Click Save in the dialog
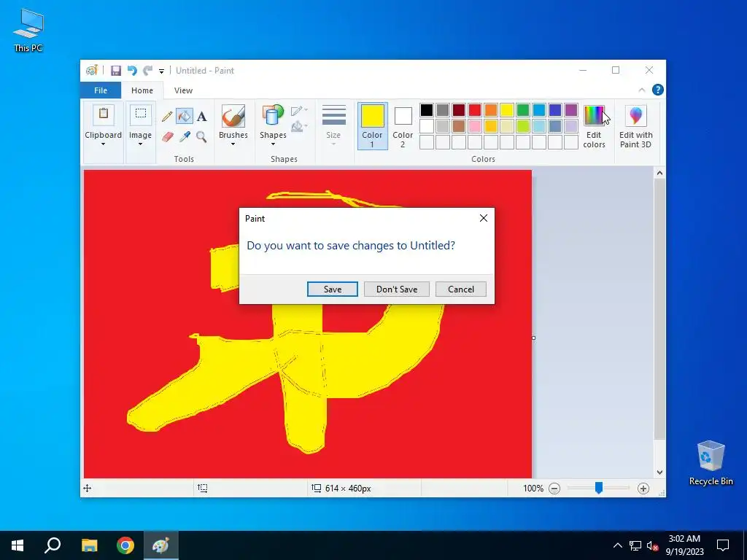This screenshot has height=560, width=747. 333,289
